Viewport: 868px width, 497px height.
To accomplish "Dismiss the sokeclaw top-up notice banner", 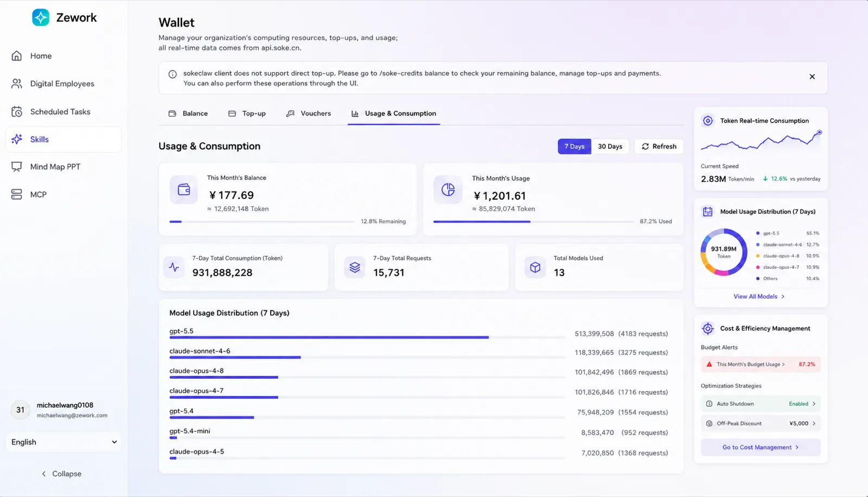I will pyautogui.click(x=812, y=77).
